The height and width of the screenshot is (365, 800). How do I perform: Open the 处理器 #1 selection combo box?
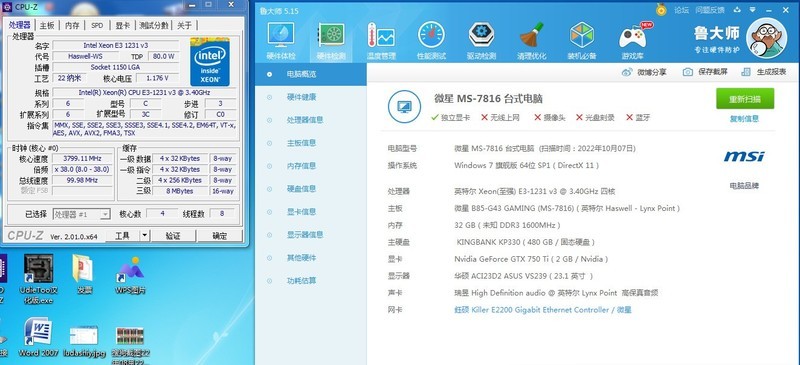pos(82,214)
